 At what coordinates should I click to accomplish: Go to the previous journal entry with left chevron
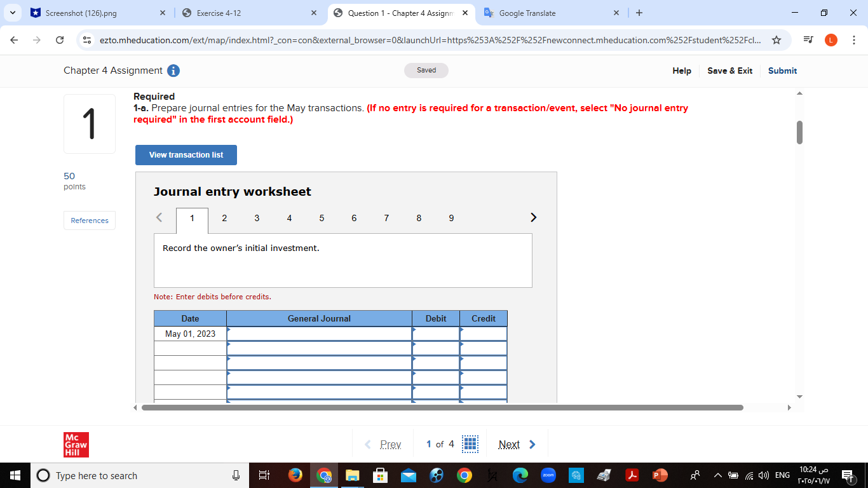click(x=159, y=217)
